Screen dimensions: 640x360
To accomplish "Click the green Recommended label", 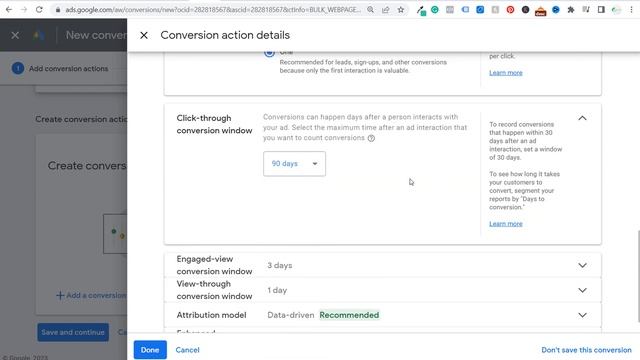I will tap(349, 315).
